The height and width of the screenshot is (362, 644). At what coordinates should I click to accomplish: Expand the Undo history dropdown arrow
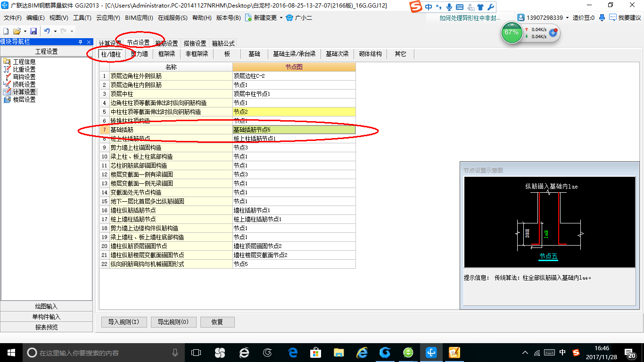pos(55,31)
